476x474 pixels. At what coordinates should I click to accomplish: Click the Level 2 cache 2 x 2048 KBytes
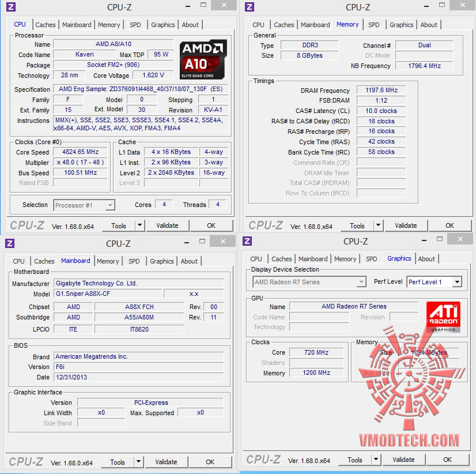pyautogui.click(x=171, y=172)
